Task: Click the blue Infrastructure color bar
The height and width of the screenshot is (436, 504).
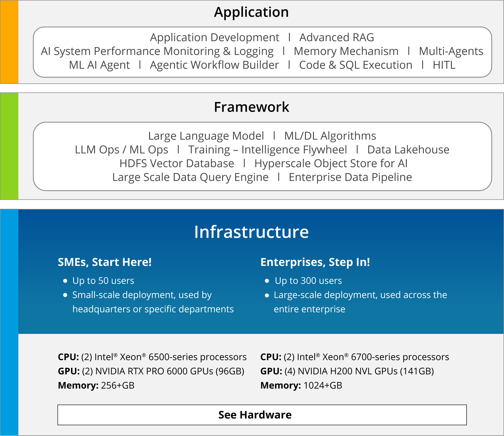Action: pyautogui.click(x=9, y=322)
